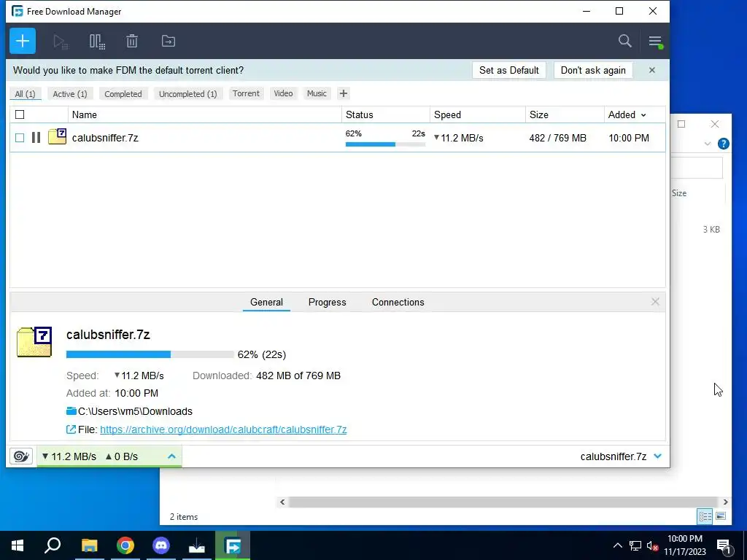The image size is (747, 560).
Task: Click the trash delete icon in toolbar
Action: tap(132, 42)
